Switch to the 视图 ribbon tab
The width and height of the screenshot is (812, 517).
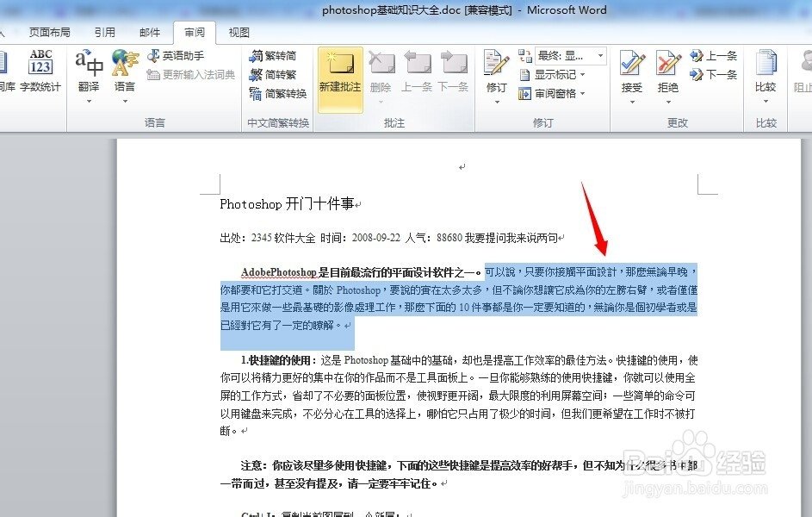(x=239, y=33)
